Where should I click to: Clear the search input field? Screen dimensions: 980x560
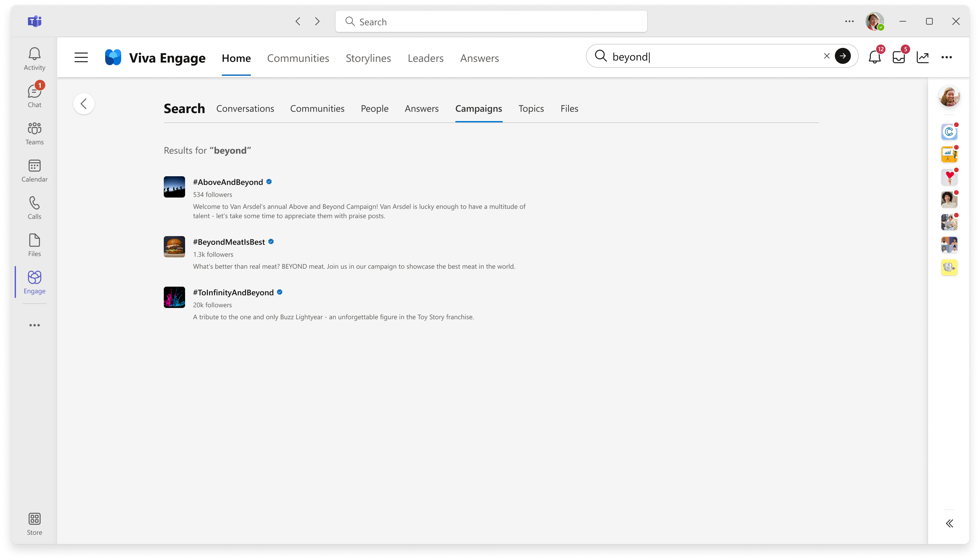click(827, 56)
